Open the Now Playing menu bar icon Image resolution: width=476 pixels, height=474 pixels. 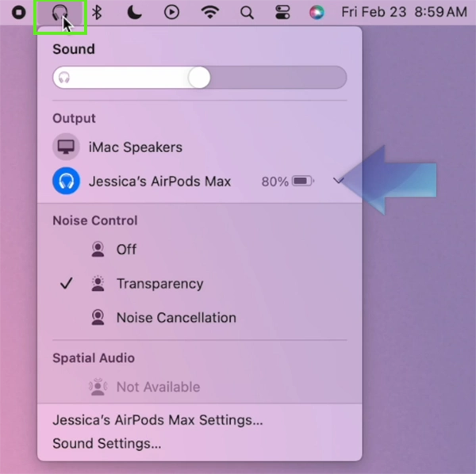[x=172, y=13]
